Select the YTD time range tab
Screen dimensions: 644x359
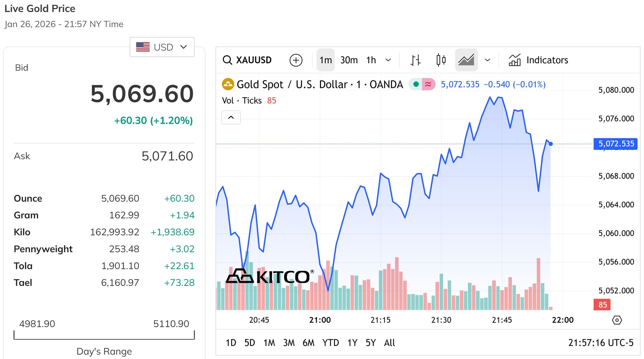331,343
